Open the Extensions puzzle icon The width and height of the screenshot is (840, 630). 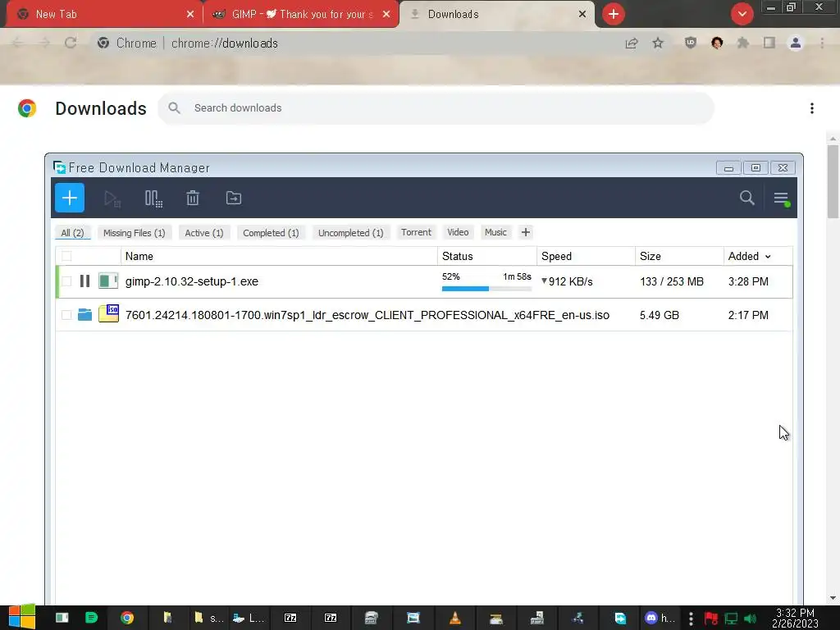pyautogui.click(x=743, y=43)
